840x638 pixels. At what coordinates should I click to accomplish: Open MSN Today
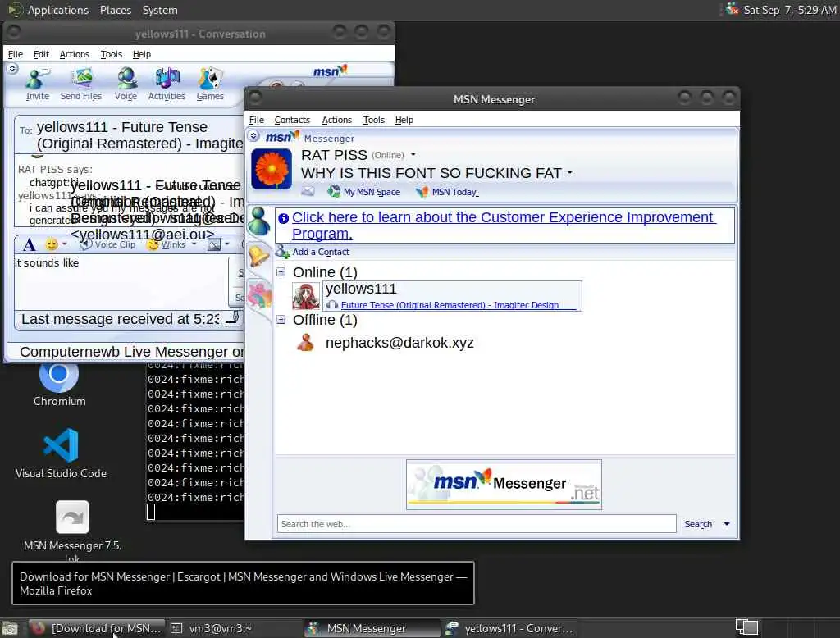coord(447,192)
